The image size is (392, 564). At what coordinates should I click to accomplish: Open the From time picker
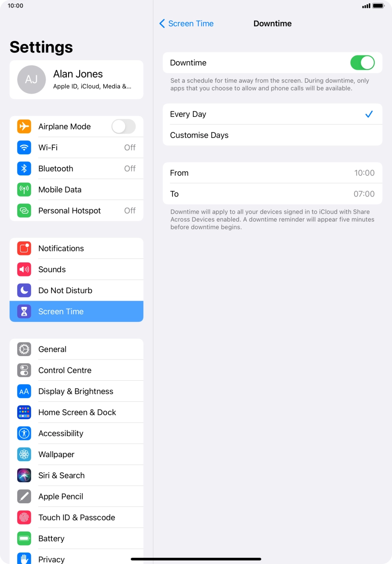[272, 173]
